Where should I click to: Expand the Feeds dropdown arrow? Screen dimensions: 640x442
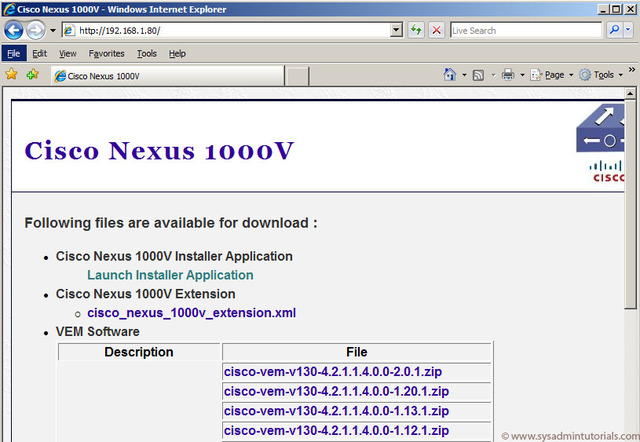coord(493,75)
